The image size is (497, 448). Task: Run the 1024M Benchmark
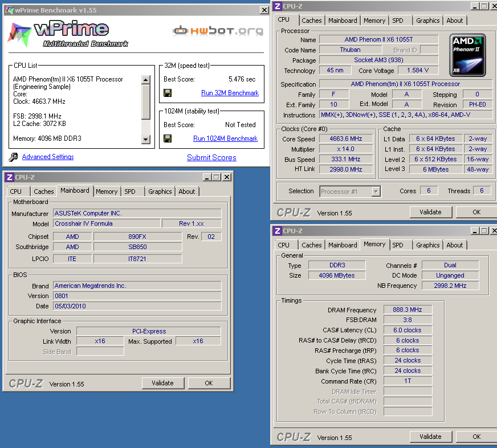coord(225,139)
